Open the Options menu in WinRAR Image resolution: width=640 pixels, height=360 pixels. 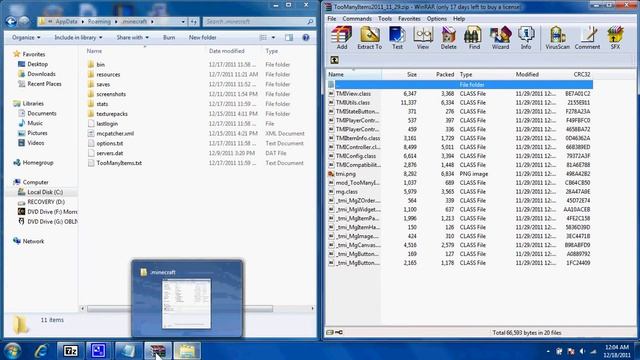(x=436, y=19)
